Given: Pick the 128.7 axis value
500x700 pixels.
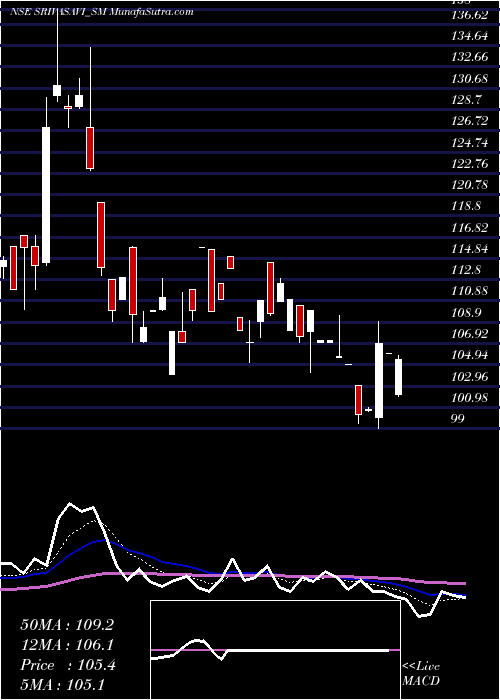Looking at the screenshot, I should [467, 100].
